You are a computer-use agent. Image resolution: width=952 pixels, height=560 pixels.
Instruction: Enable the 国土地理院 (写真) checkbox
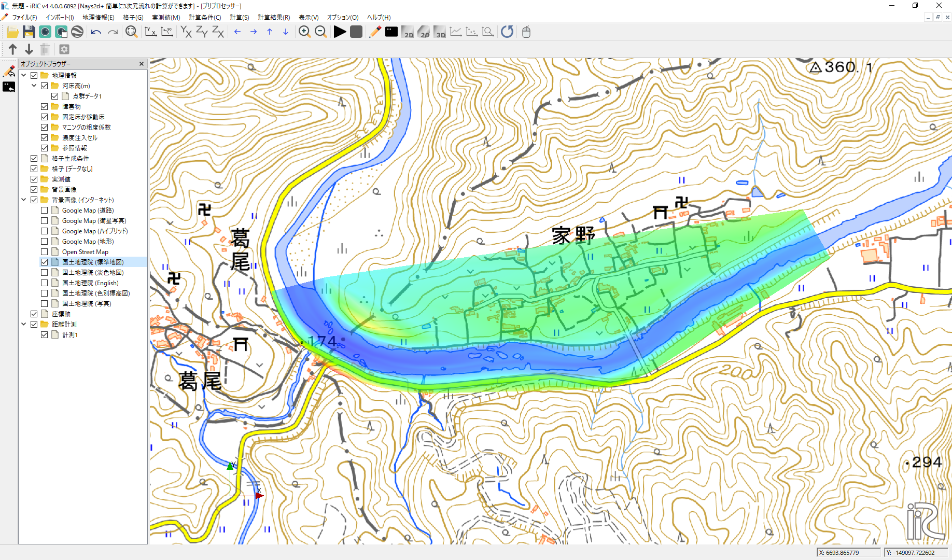(45, 304)
